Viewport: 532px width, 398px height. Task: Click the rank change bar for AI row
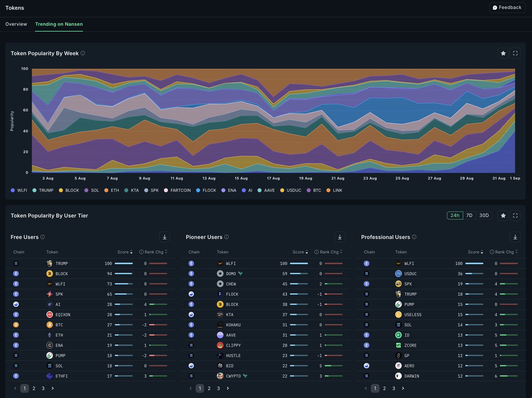pos(158,304)
